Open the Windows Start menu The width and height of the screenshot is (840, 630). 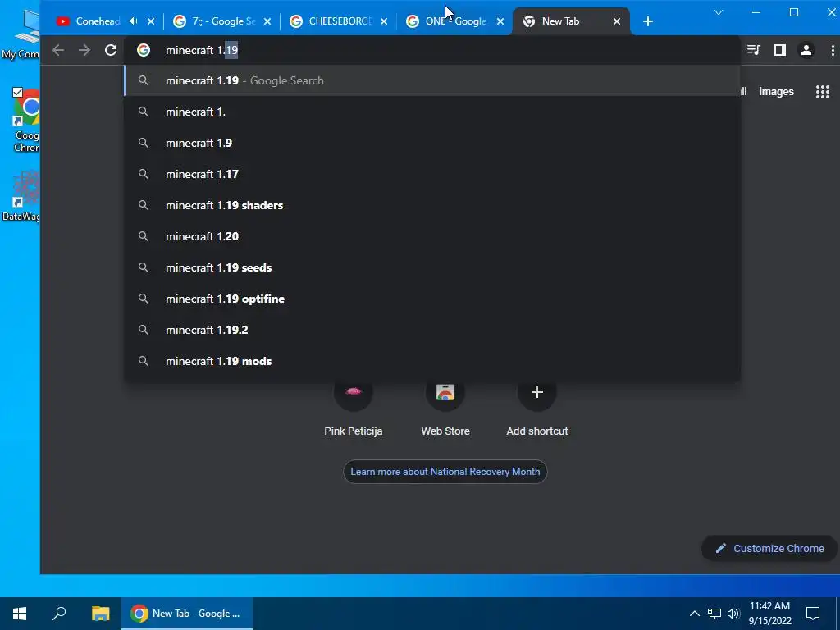click(20, 614)
